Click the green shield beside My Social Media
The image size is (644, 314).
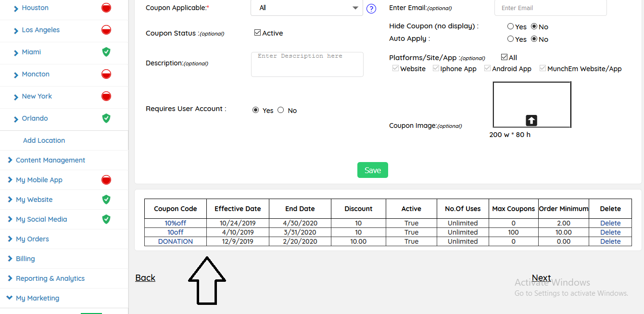(x=106, y=219)
